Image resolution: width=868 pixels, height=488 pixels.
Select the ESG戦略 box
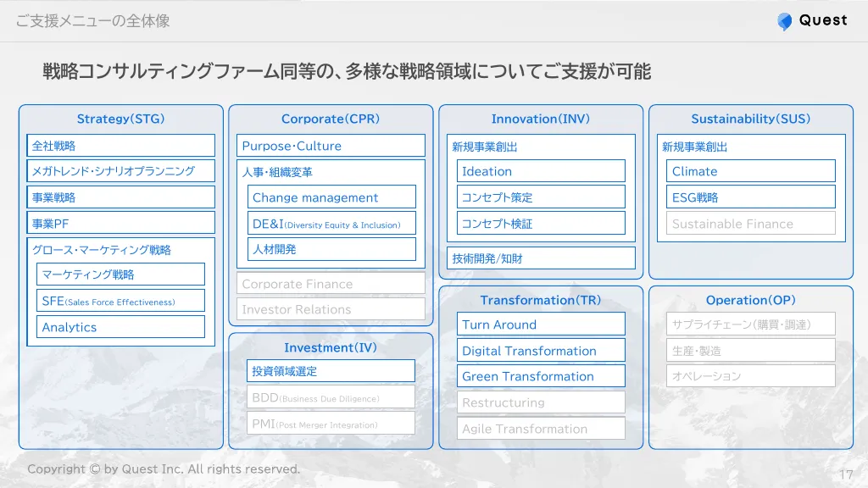[751, 197]
